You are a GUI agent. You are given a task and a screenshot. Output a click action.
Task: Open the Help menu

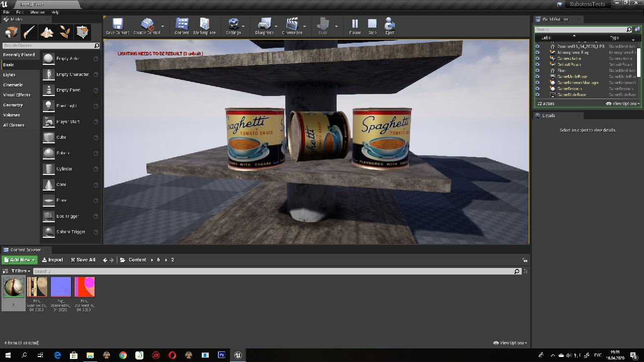tap(55, 12)
